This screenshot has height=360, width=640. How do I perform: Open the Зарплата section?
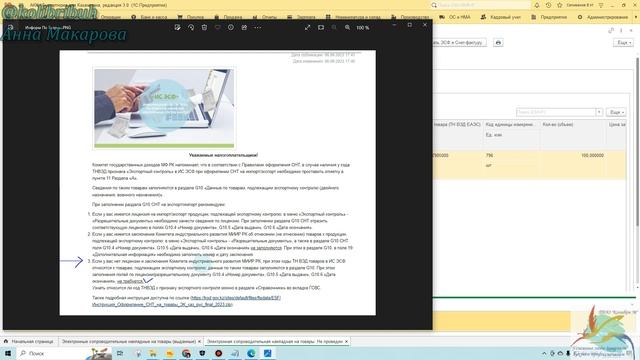[301, 17]
